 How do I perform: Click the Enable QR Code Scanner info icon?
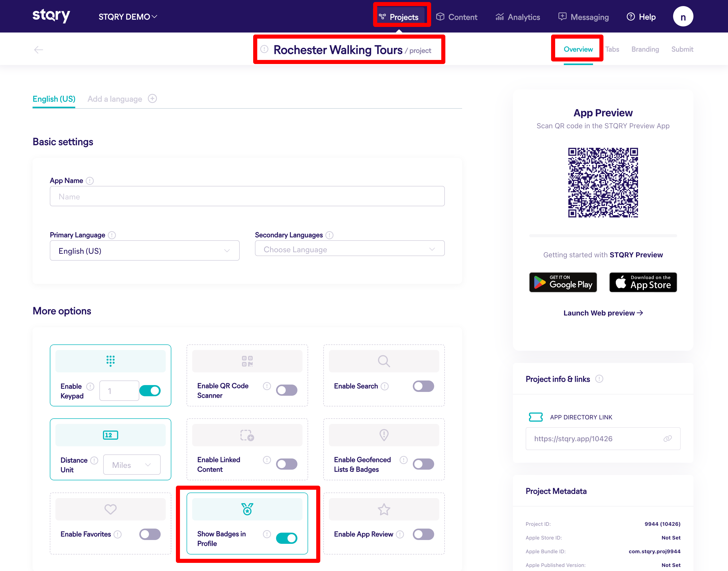(x=267, y=386)
